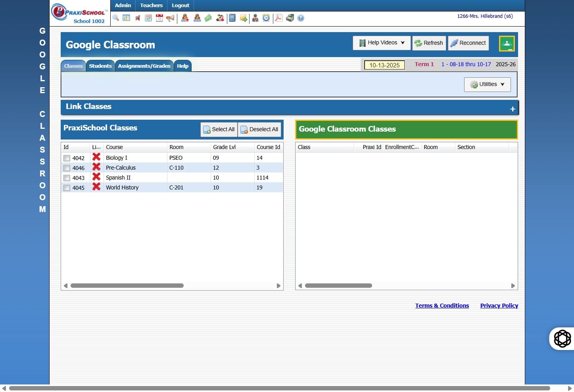Click the Grade Lvl column header
574x392 pixels.
pos(232,147)
